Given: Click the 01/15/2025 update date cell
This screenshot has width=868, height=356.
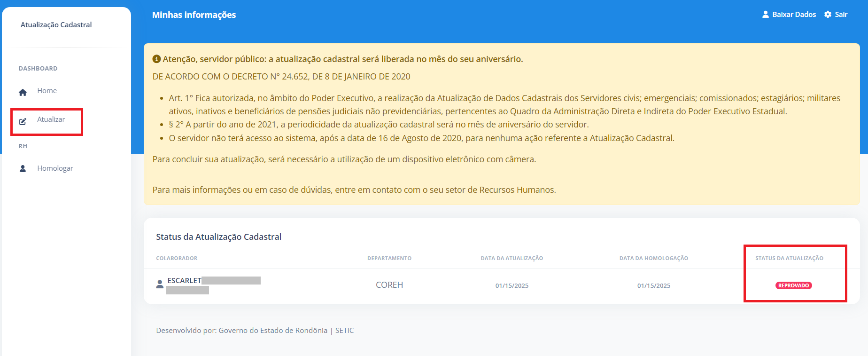Looking at the screenshot, I should point(512,285).
